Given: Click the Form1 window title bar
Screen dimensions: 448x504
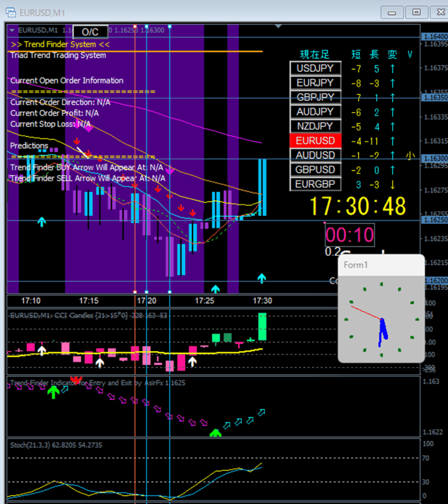Looking at the screenshot, I should tap(381, 265).
